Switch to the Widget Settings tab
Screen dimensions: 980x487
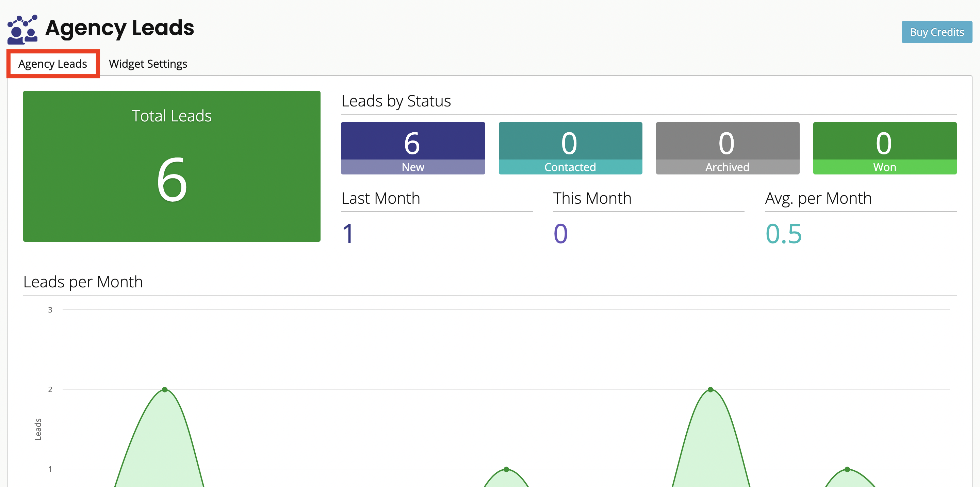click(x=148, y=64)
